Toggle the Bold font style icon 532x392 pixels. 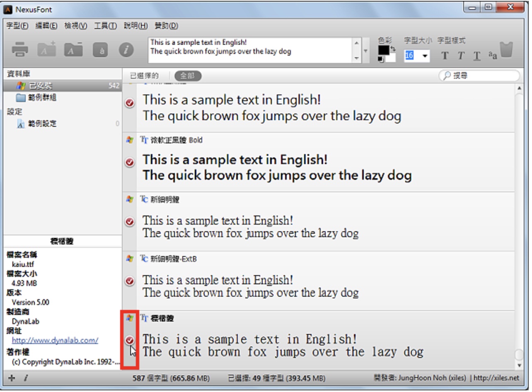tap(445, 56)
